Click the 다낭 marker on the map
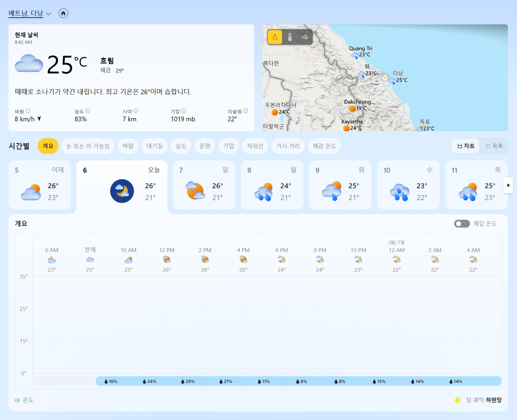This screenshot has height=420, width=517. click(x=392, y=80)
